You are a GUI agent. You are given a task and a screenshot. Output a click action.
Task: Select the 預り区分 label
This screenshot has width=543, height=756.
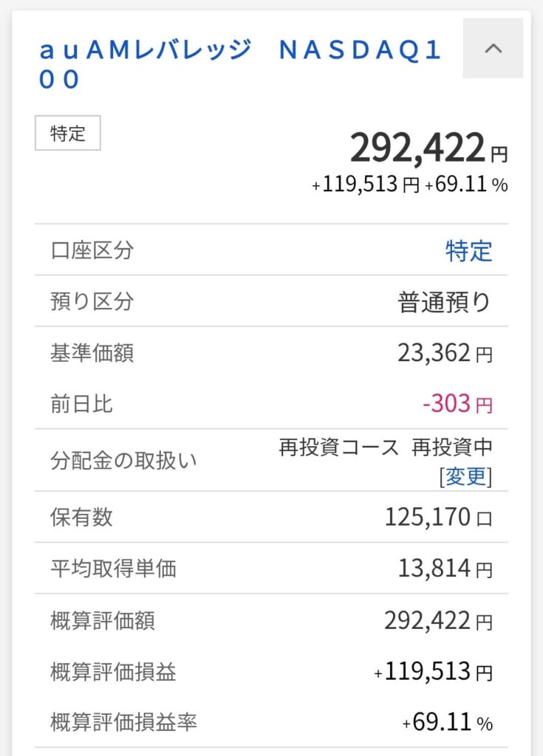click(x=92, y=301)
